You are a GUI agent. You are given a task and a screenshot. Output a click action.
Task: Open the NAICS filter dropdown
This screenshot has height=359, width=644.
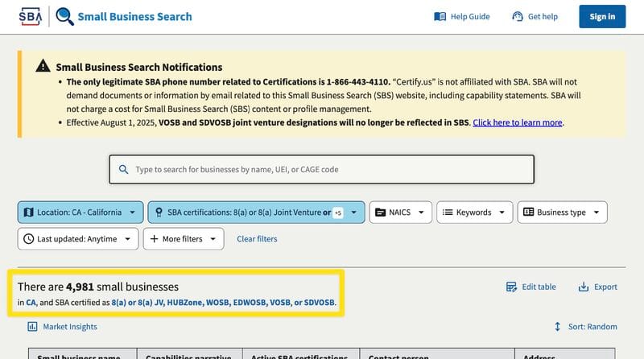tap(400, 213)
